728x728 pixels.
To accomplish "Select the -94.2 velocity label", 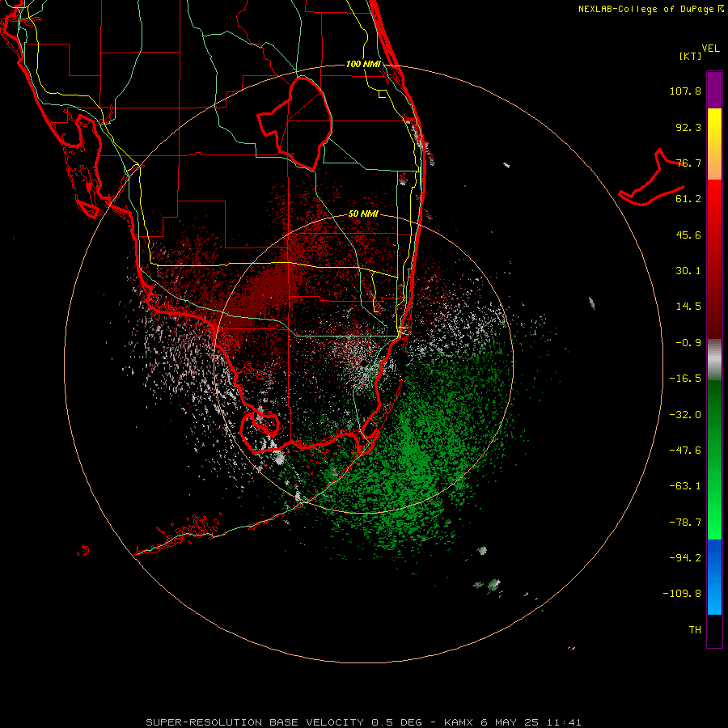I will (685, 558).
